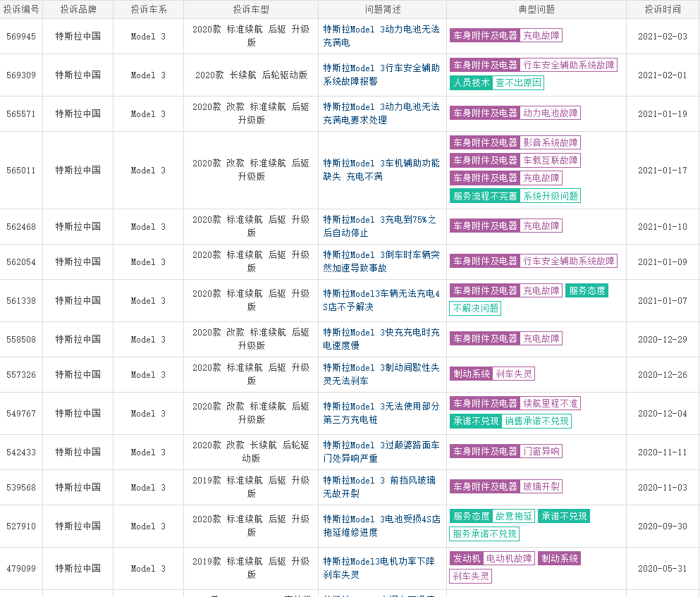
Task: Click the 典型问题 column header
Action: pyautogui.click(x=536, y=9)
